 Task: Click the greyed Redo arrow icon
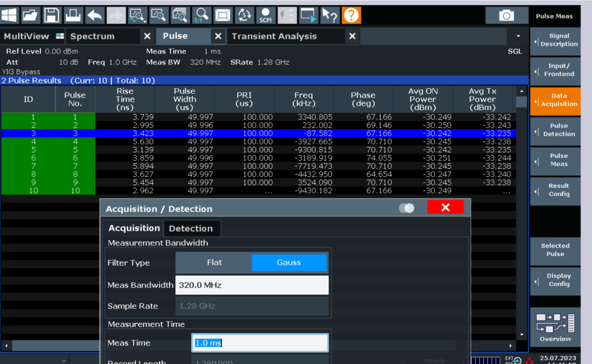[116, 15]
